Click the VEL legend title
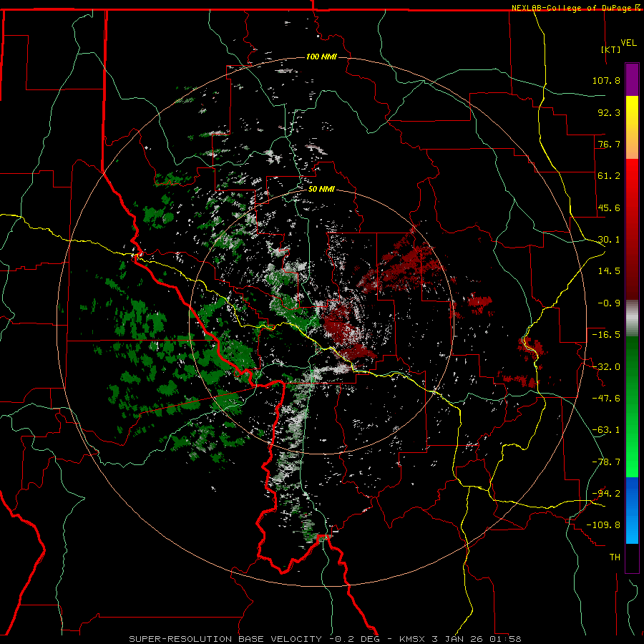644x644 pixels. [629, 43]
